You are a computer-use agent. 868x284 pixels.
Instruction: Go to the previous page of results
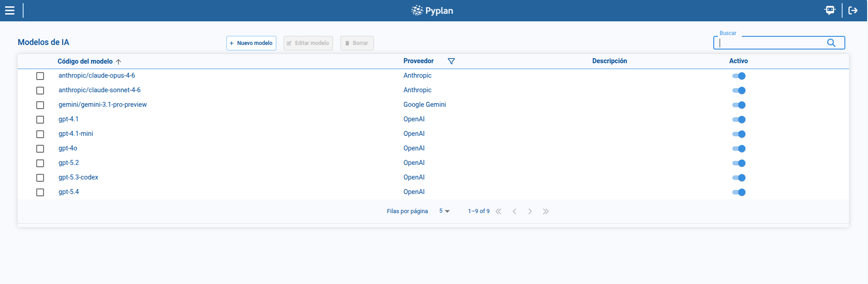click(514, 211)
